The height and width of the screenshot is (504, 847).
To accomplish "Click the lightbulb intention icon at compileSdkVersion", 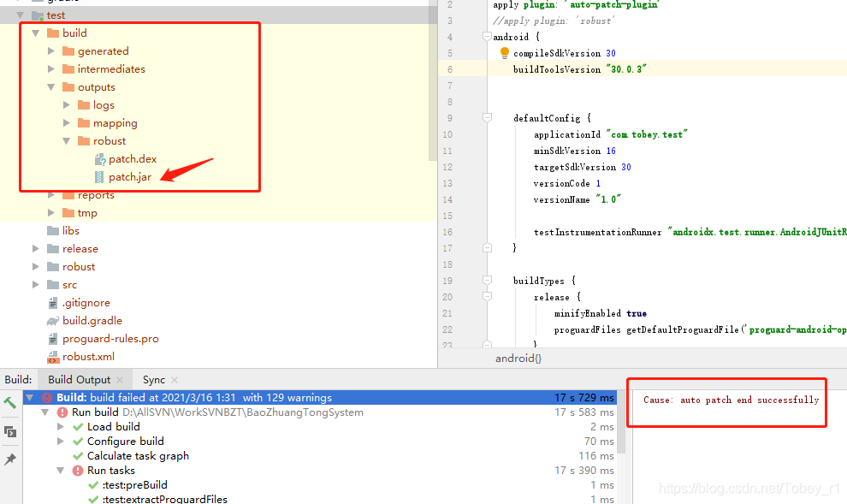I will tap(505, 52).
